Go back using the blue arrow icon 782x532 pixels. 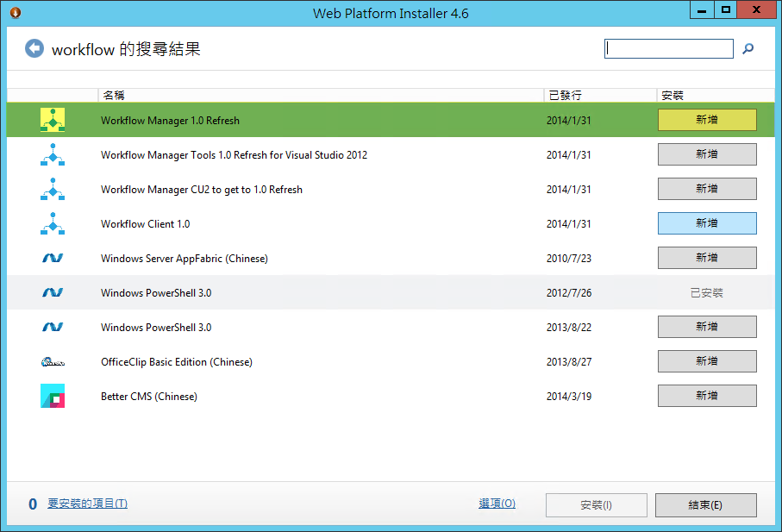click(x=34, y=48)
